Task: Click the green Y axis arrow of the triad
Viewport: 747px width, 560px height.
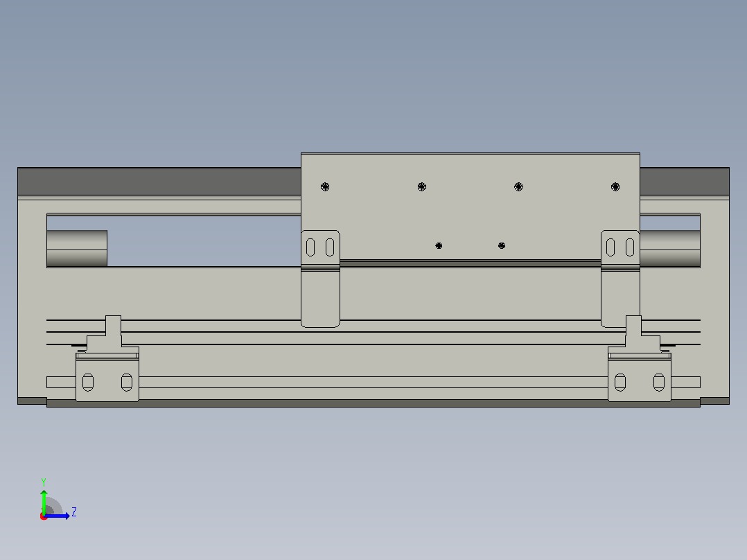Action: 44,501
